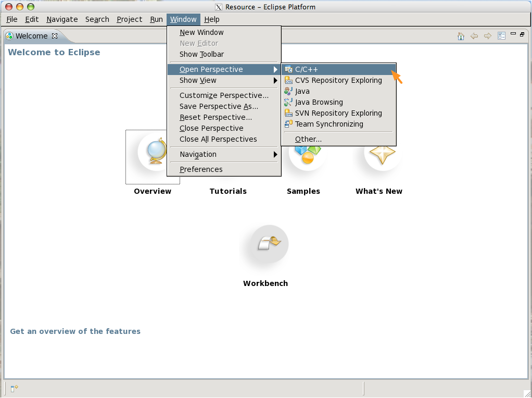Screen dimensions: 532x398
Task: Select Show Toolbar menu entry
Action: pyautogui.click(x=224, y=54)
